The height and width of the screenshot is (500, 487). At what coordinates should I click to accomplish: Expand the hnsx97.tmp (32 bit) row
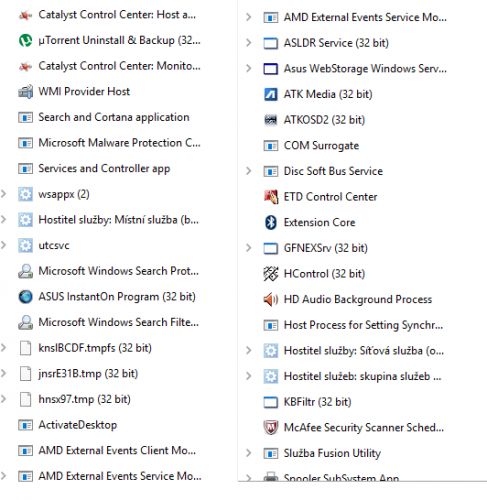tap(4, 399)
